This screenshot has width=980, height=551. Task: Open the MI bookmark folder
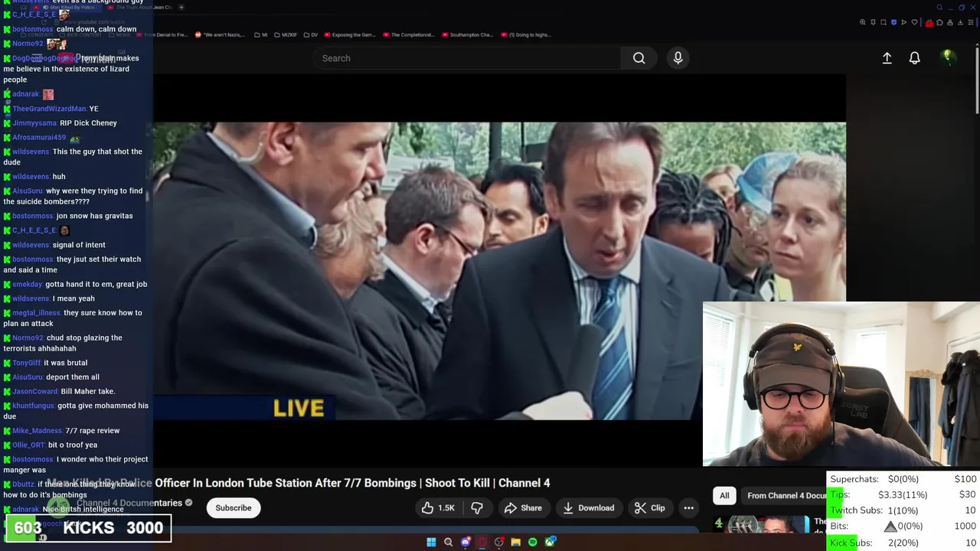pos(260,34)
